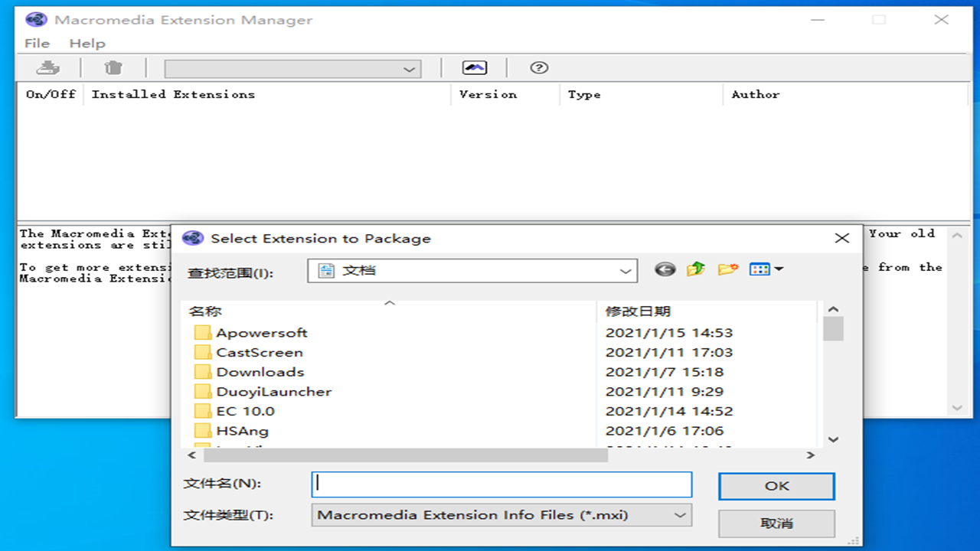Click the Version column header
The image size is (980, 551).
pos(488,94)
